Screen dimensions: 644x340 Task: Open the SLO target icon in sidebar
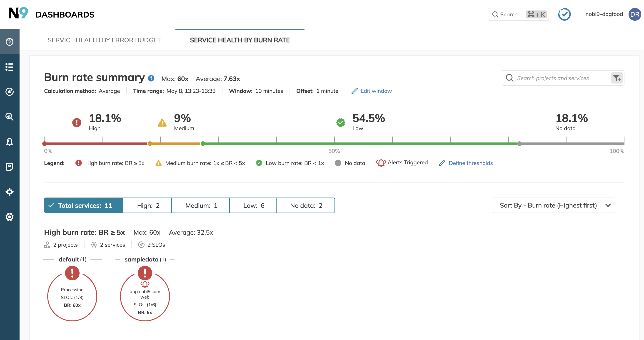pyautogui.click(x=10, y=92)
